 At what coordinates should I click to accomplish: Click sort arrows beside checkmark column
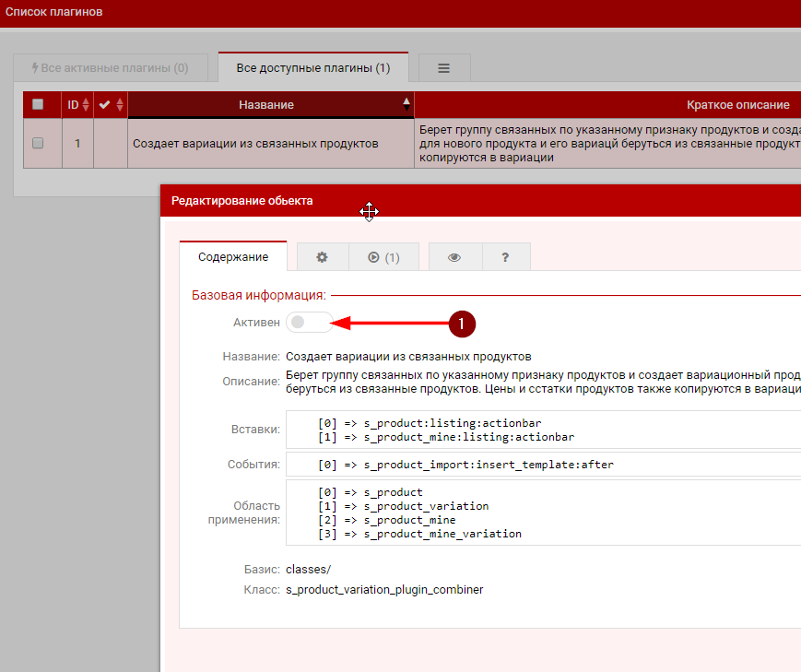click(x=120, y=105)
